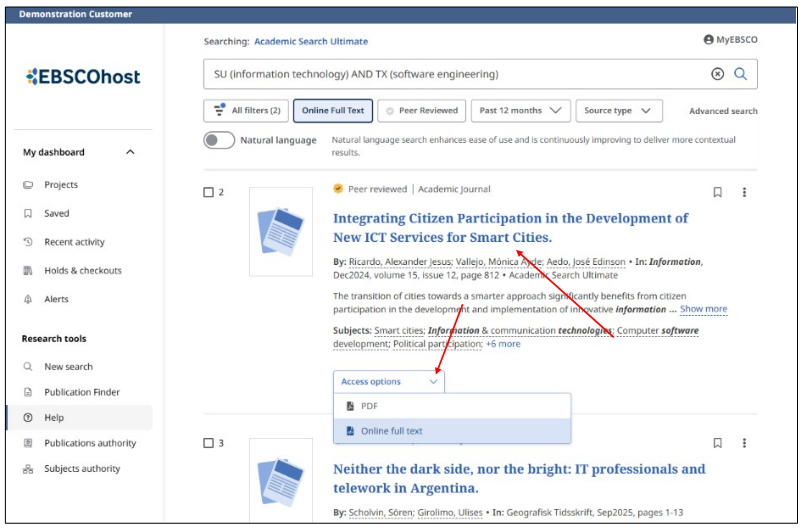Click the Recent activity clock icon
The width and height of the screenshot is (803, 530).
coord(28,242)
